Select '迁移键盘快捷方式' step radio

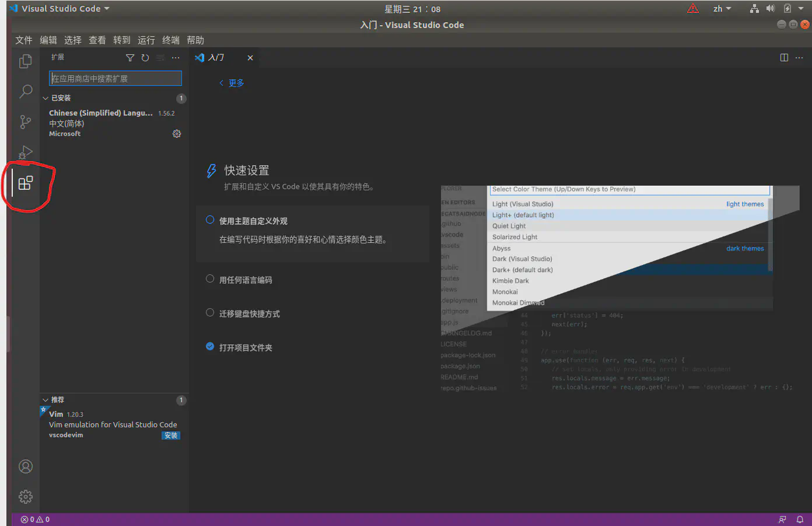point(210,313)
